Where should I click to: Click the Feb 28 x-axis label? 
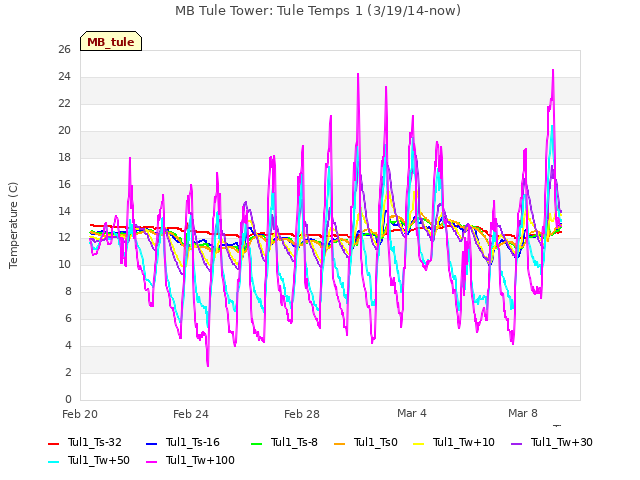[302, 414]
